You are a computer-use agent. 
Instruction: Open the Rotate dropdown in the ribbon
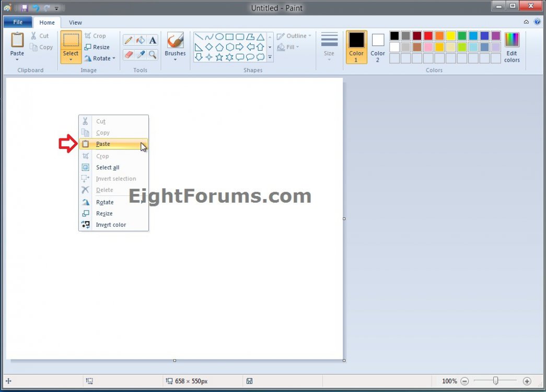[x=100, y=58]
